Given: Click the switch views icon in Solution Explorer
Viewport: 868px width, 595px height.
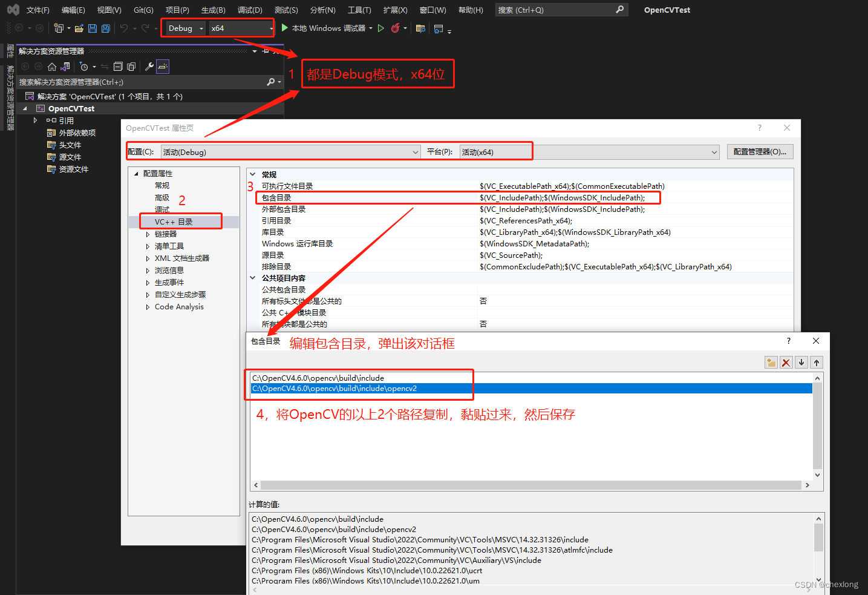Looking at the screenshot, I should click(x=65, y=67).
